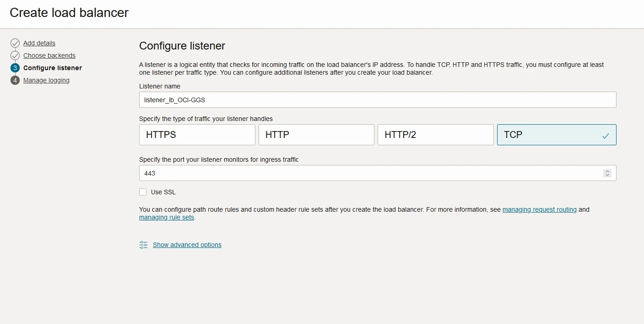Jump to the Manage logging step
The height and width of the screenshot is (324, 644).
click(46, 80)
